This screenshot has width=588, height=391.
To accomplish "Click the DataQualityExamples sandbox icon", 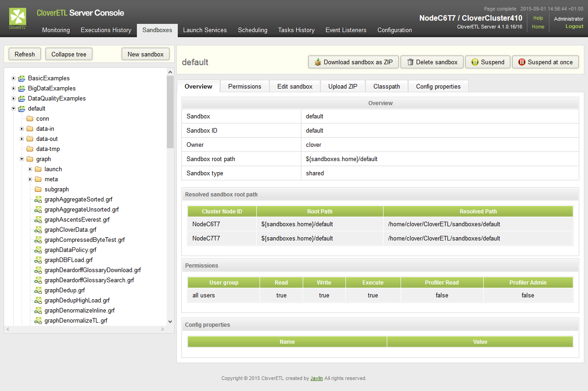I will [x=22, y=99].
